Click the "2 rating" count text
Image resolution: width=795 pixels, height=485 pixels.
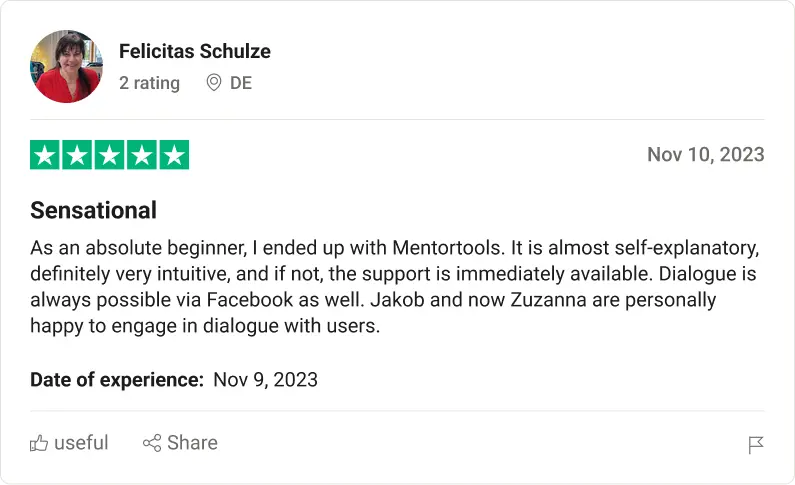[149, 83]
